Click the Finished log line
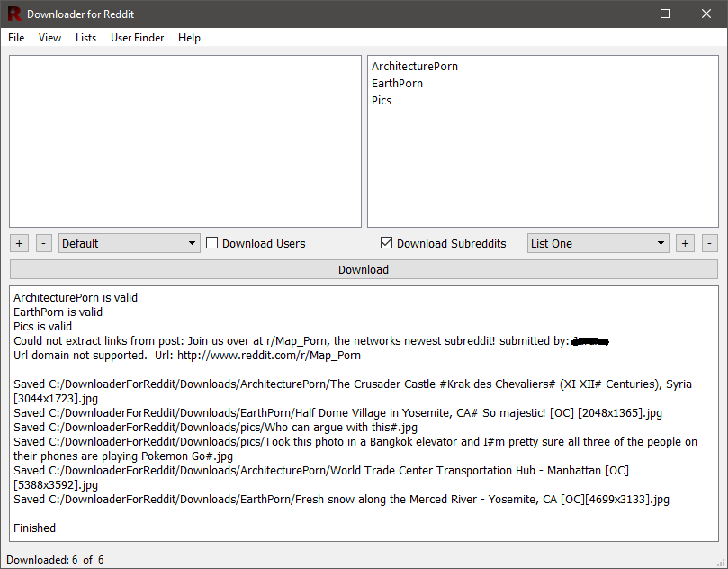The height and width of the screenshot is (569, 728). tap(34, 528)
